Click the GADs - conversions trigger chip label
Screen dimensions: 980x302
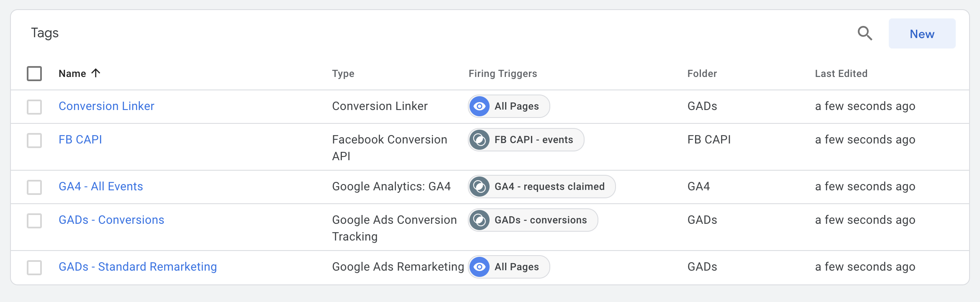point(541,220)
